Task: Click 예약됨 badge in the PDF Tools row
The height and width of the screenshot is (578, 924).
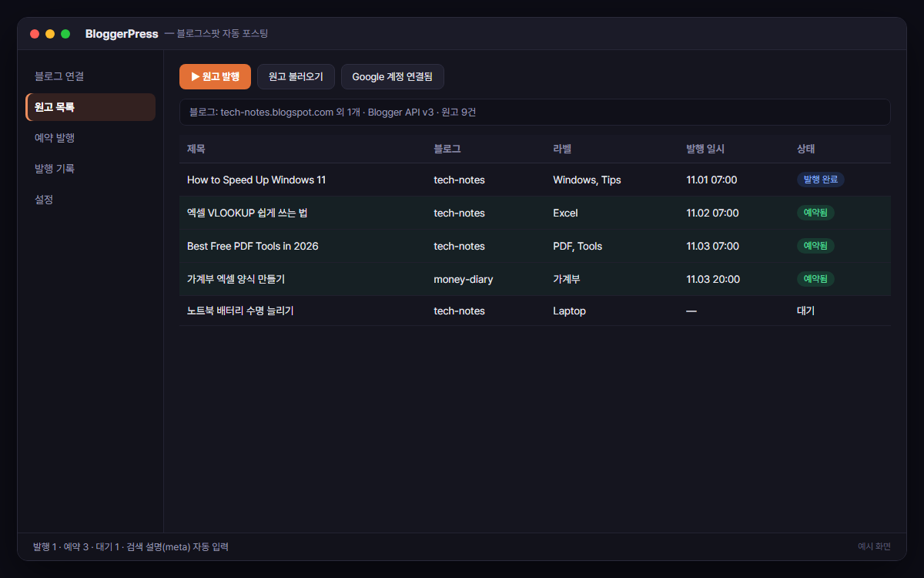Action: click(x=815, y=246)
